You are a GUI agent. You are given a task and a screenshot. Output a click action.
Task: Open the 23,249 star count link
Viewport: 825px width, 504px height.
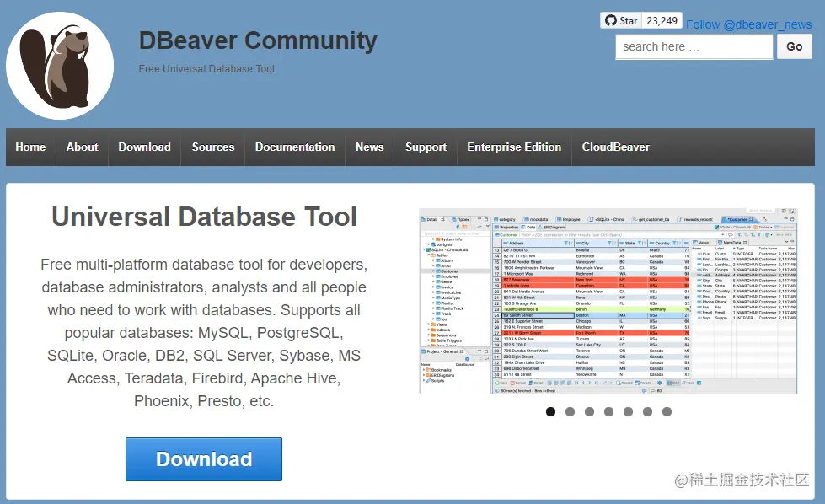click(x=662, y=20)
